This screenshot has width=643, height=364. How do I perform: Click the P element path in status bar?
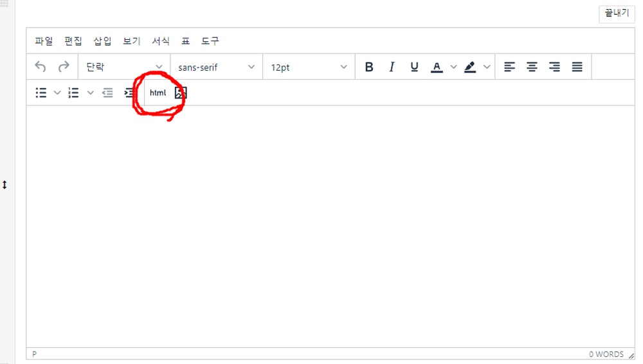[35, 354]
